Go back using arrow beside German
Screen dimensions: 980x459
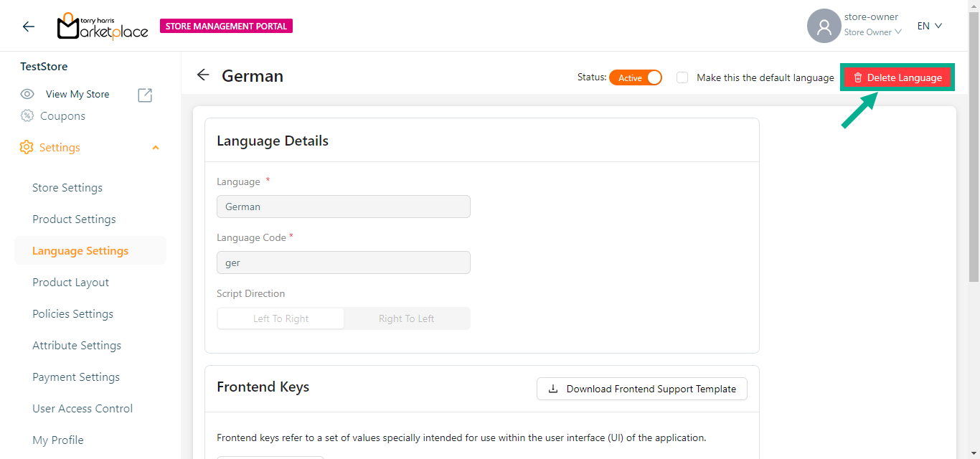click(203, 75)
